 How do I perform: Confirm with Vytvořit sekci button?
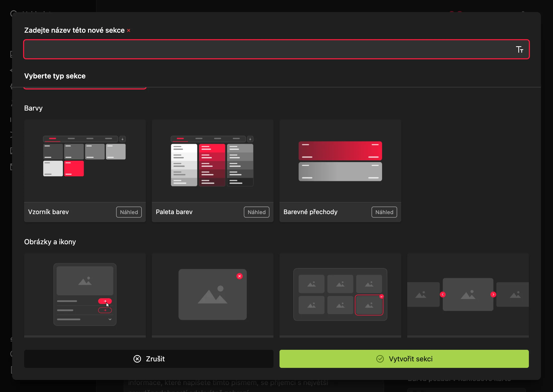point(404,359)
